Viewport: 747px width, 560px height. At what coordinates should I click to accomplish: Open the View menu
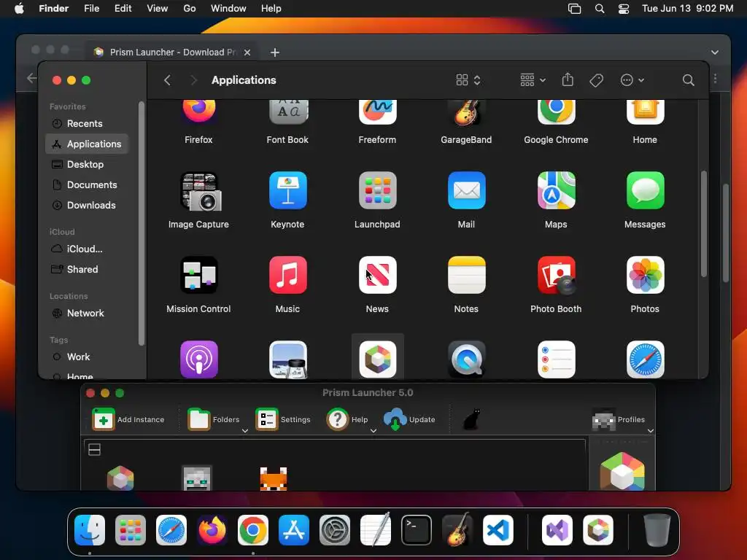point(158,9)
